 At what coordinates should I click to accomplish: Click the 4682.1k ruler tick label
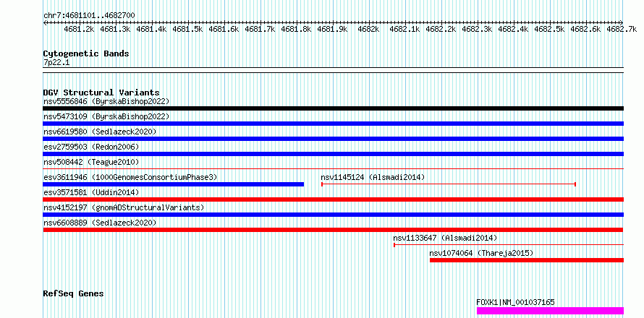click(x=404, y=29)
